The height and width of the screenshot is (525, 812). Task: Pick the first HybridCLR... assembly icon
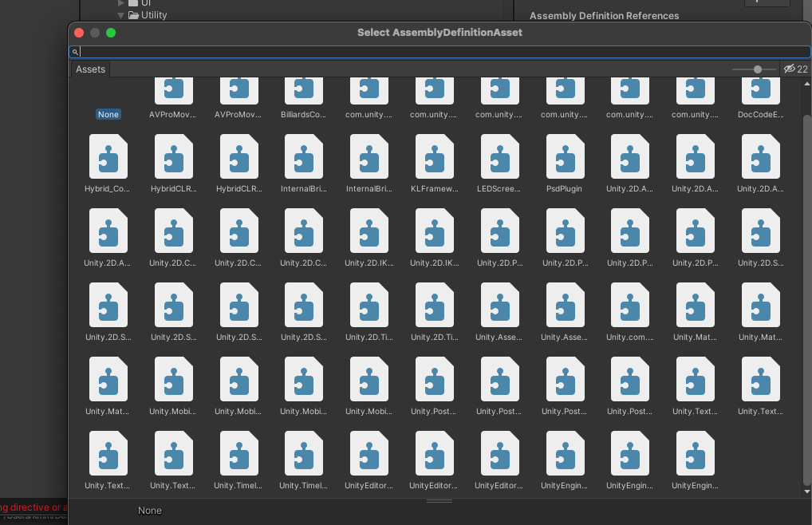click(x=173, y=157)
